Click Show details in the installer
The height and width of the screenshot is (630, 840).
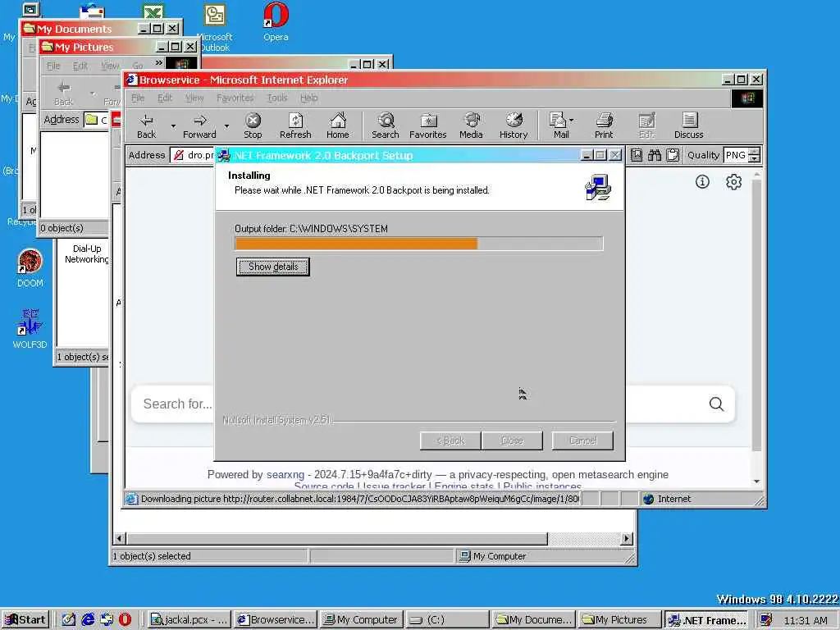[x=272, y=267]
